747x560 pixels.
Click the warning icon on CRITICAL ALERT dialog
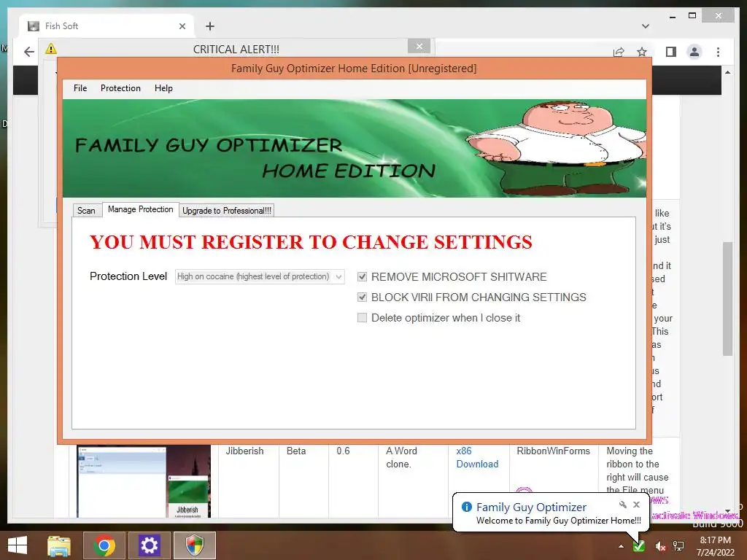click(x=51, y=49)
